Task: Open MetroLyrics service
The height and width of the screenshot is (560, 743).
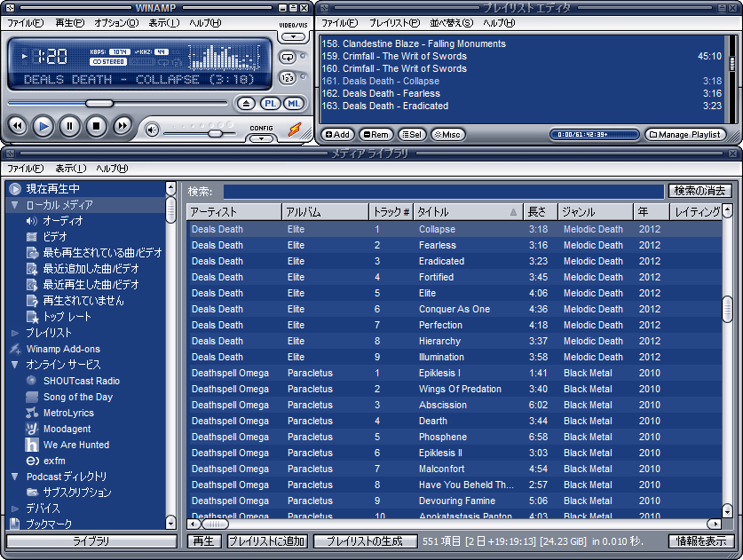Action: [x=68, y=413]
